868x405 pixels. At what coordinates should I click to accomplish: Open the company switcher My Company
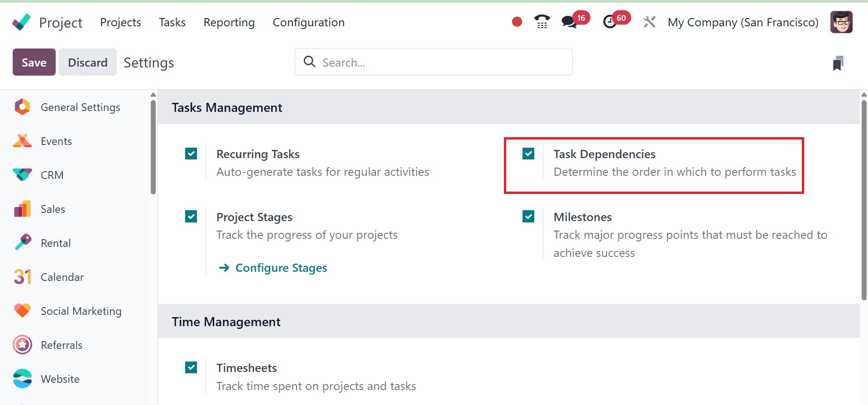click(x=743, y=22)
